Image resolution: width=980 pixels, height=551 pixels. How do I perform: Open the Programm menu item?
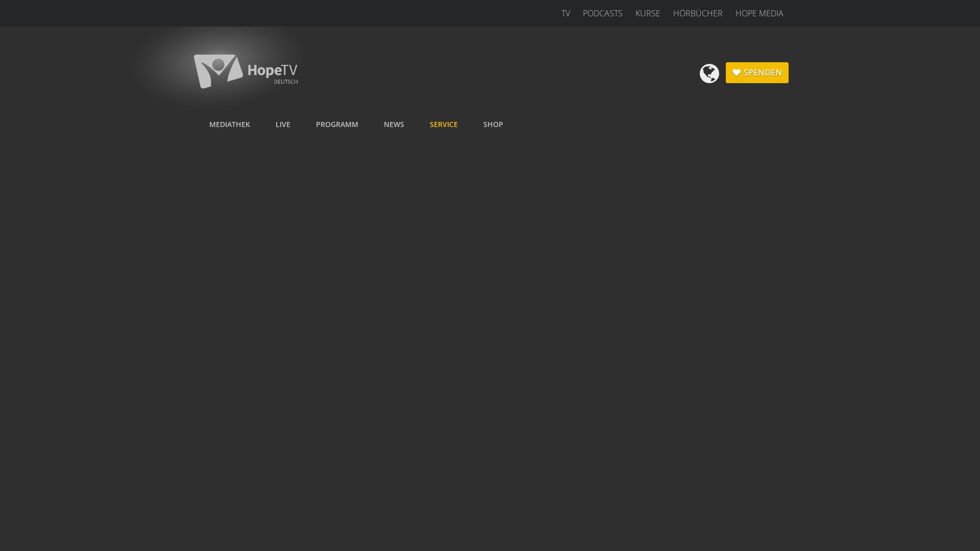337,124
